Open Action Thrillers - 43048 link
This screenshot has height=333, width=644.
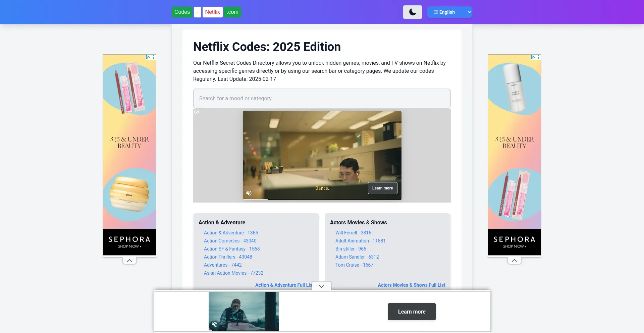(x=228, y=257)
